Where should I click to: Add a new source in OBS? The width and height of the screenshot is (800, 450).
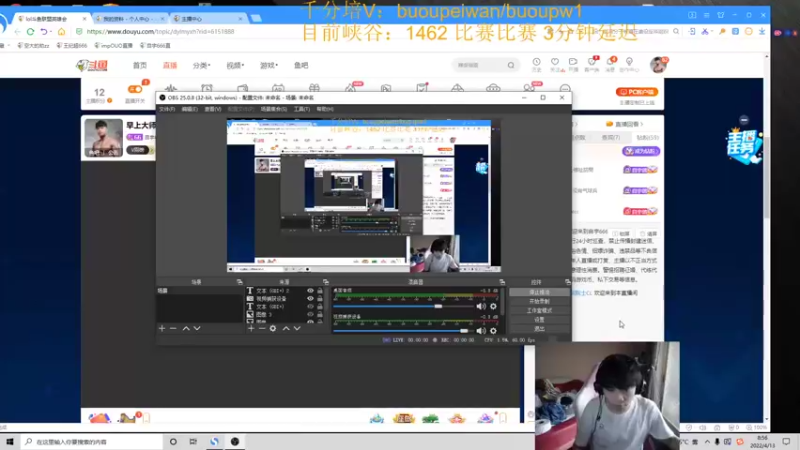coord(251,329)
